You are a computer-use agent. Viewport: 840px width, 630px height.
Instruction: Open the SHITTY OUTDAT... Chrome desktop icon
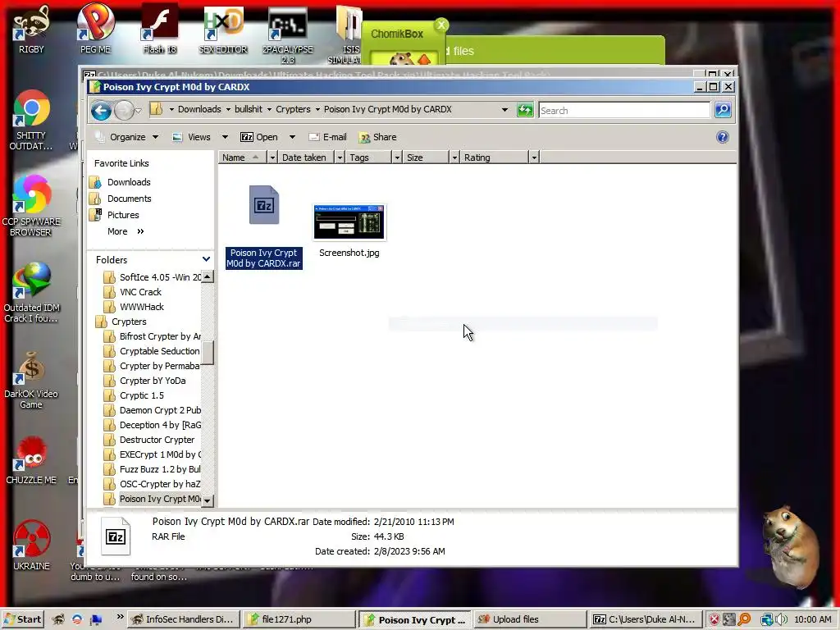[31, 120]
